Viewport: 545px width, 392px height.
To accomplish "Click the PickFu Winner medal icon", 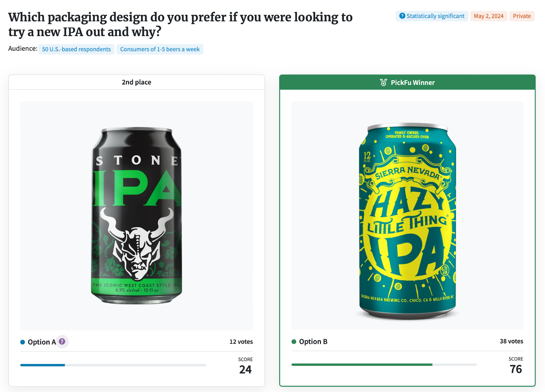I will pyautogui.click(x=384, y=82).
